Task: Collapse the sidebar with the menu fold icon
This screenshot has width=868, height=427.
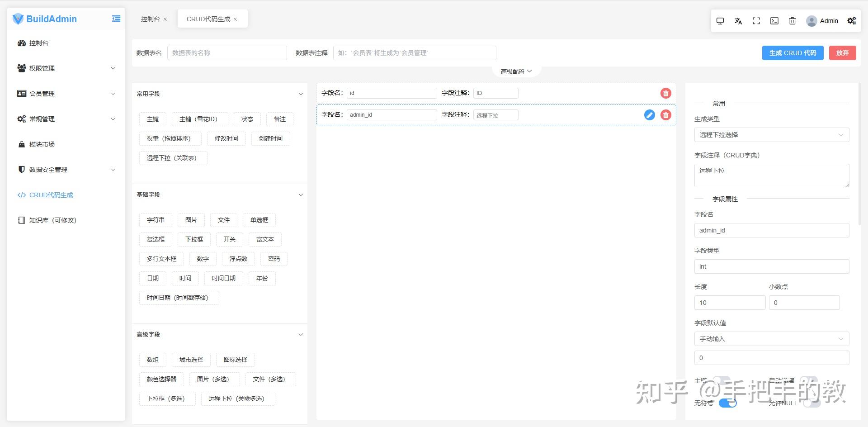Action: point(116,19)
